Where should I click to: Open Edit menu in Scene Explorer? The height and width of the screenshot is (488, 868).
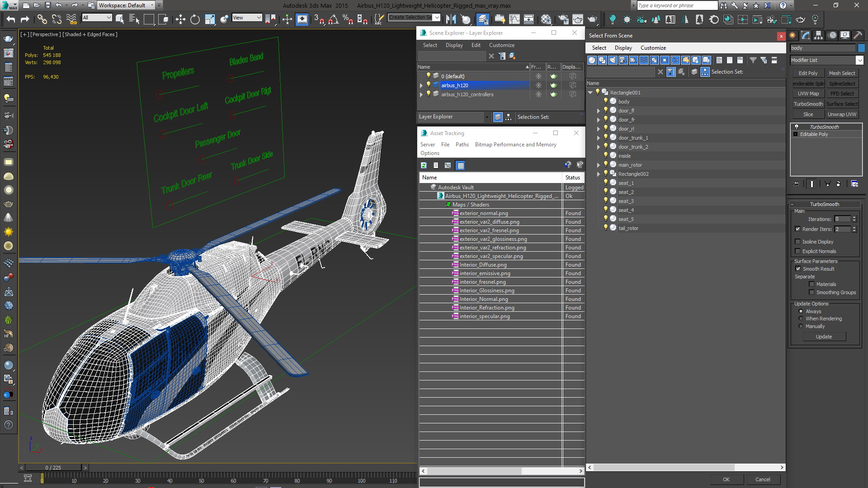[x=476, y=45]
